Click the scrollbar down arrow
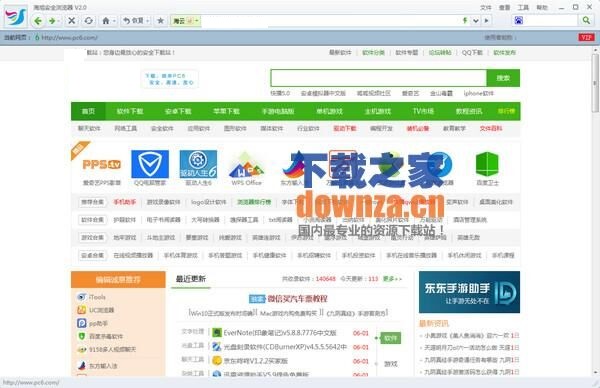The height and width of the screenshot is (388, 600). (x=595, y=372)
